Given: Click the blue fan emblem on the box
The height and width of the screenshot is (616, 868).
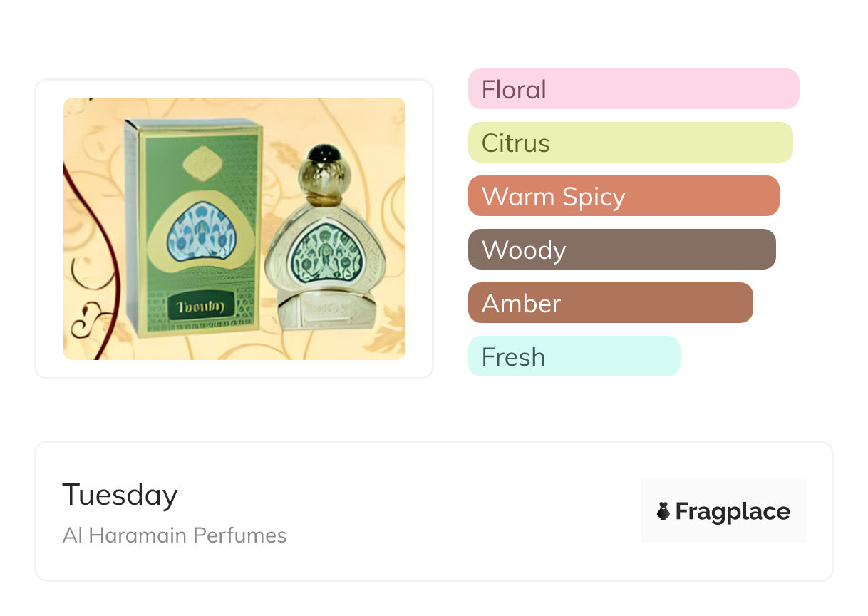Looking at the screenshot, I should coord(201,230).
